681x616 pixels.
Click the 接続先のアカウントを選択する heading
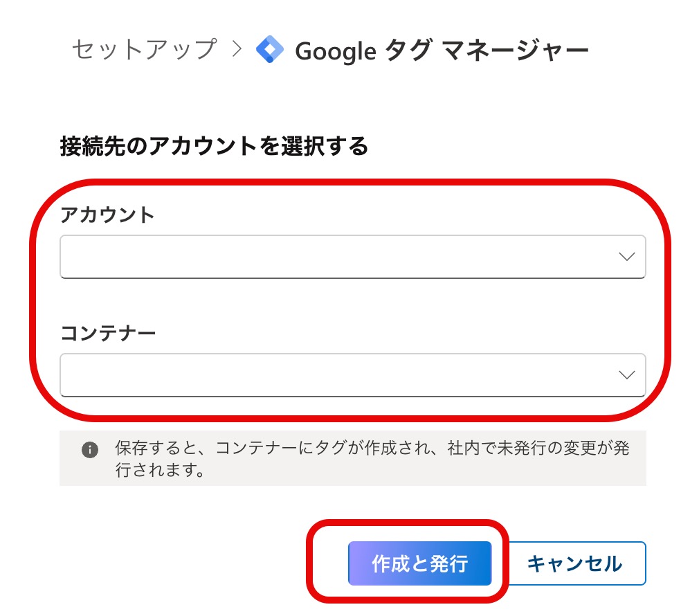point(214,146)
